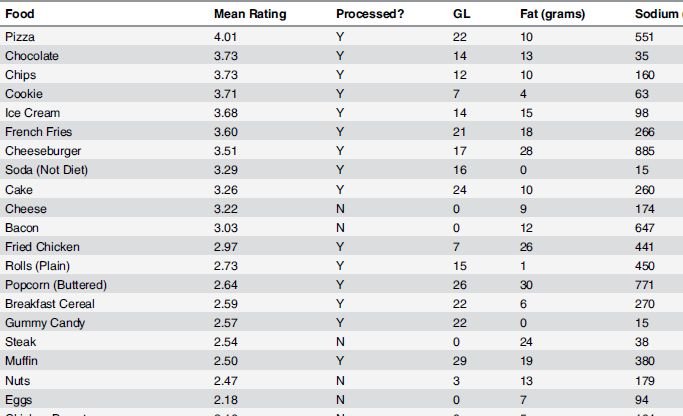The width and height of the screenshot is (683, 416).
Task: Select the Gummy Candy row label
Action: (x=45, y=323)
